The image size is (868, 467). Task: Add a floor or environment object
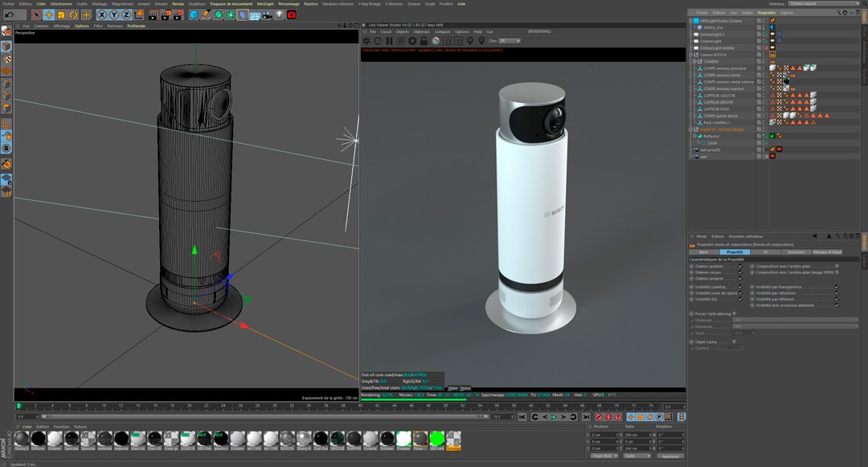click(255, 15)
